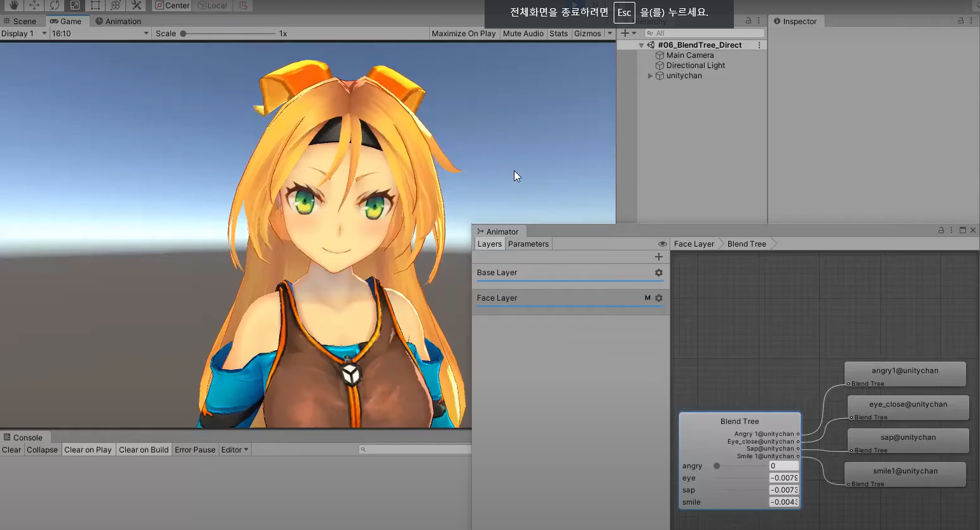980x530 pixels.
Task: Click the Inspector tab
Action: click(796, 21)
